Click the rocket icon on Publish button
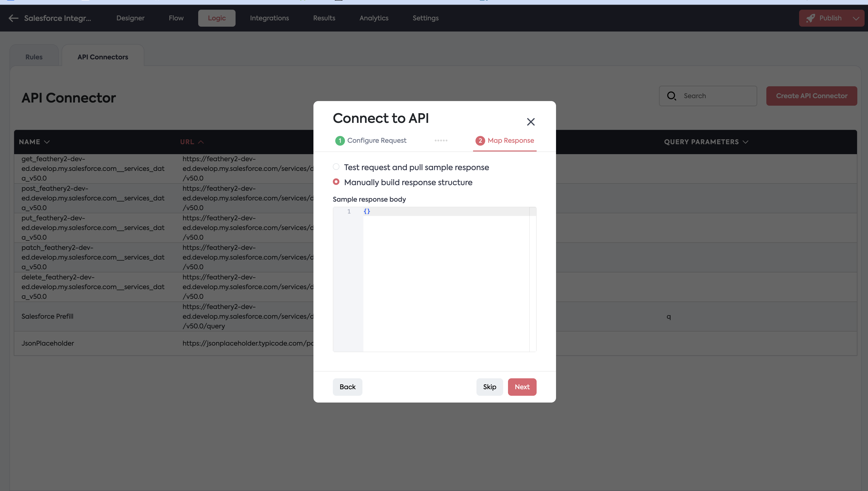Screen dimensions: 868x491 pos(810,18)
